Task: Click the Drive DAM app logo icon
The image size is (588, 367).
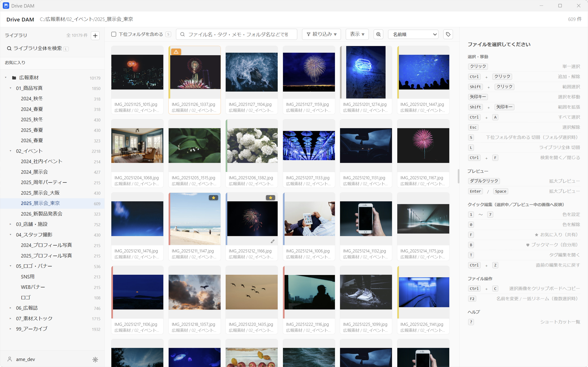Action: 6,6
